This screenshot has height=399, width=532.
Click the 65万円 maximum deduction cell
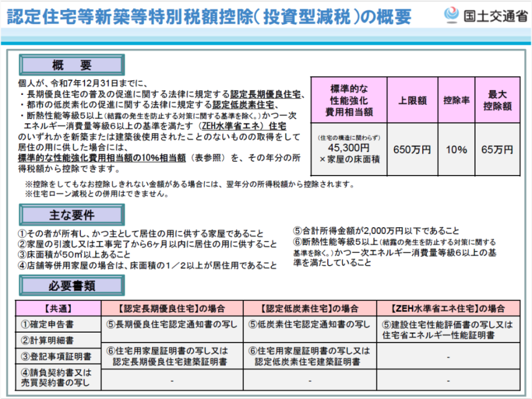coord(498,150)
